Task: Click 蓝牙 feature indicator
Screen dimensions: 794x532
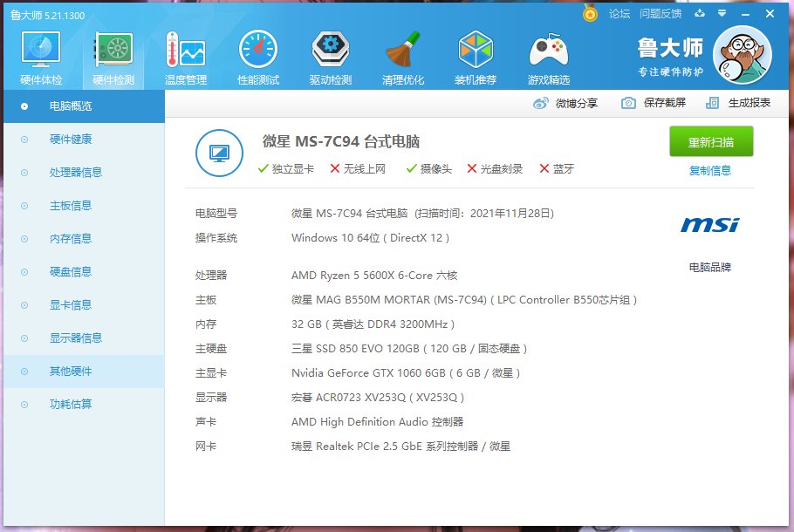Action: pos(557,168)
